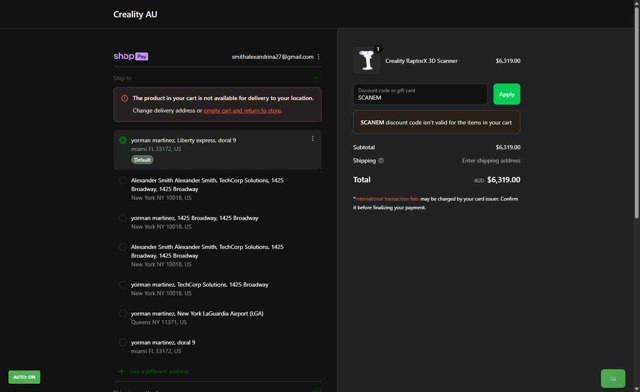Open the account options menu beside the email address
The image size is (640, 392).
[318, 57]
